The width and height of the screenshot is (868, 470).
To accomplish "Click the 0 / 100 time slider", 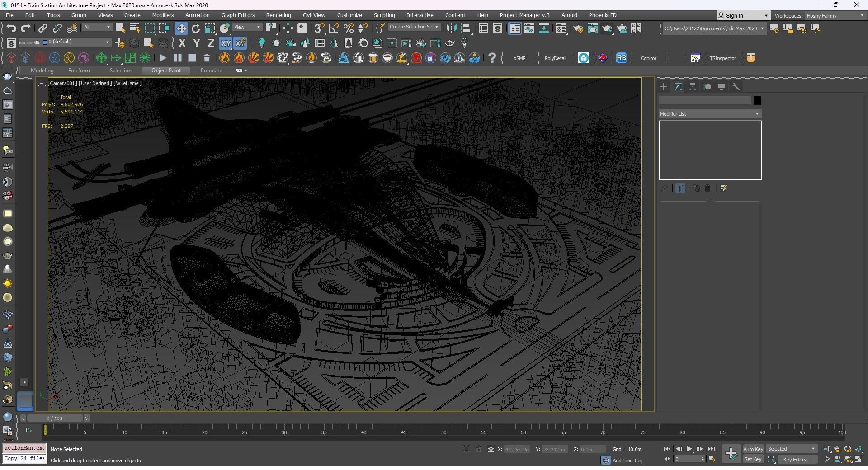I will 55,418.
